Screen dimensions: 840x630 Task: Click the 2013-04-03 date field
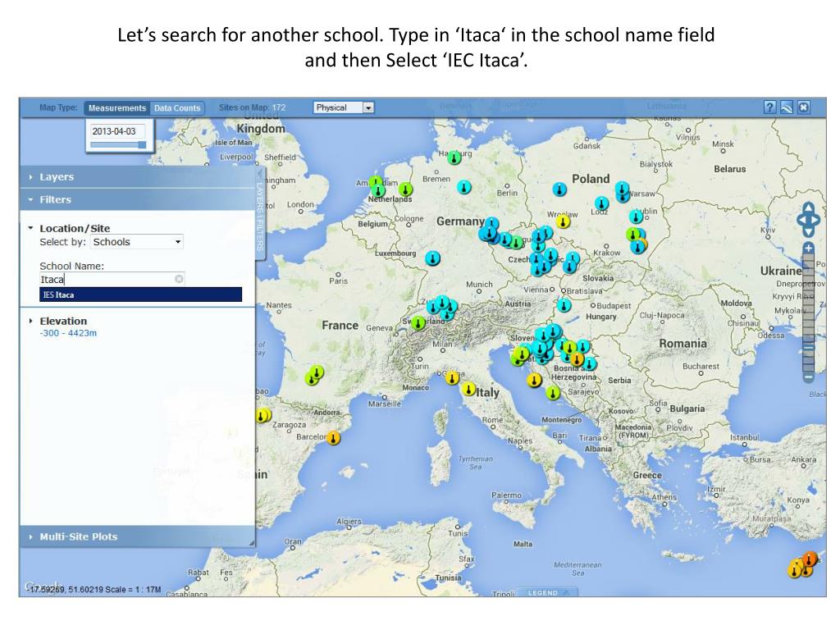(118, 131)
